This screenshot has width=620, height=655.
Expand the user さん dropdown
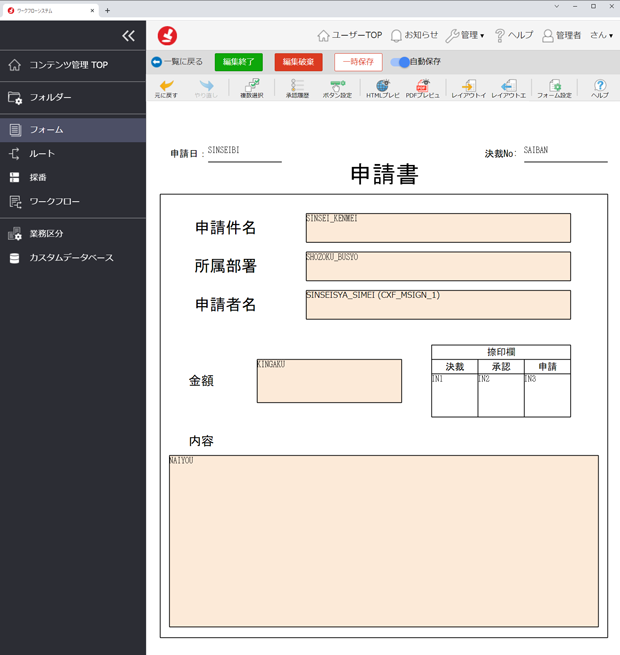tap(601, 35)
